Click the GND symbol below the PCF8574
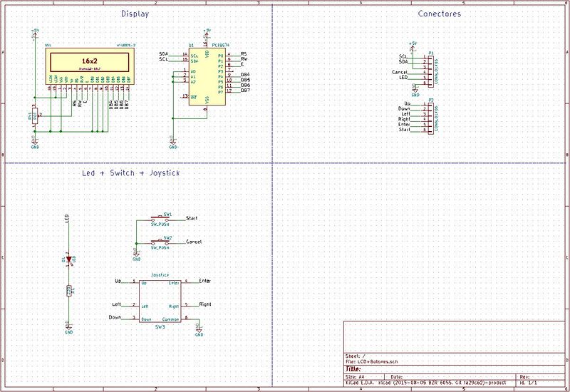The image size is (570, 392). pos(173,143)
